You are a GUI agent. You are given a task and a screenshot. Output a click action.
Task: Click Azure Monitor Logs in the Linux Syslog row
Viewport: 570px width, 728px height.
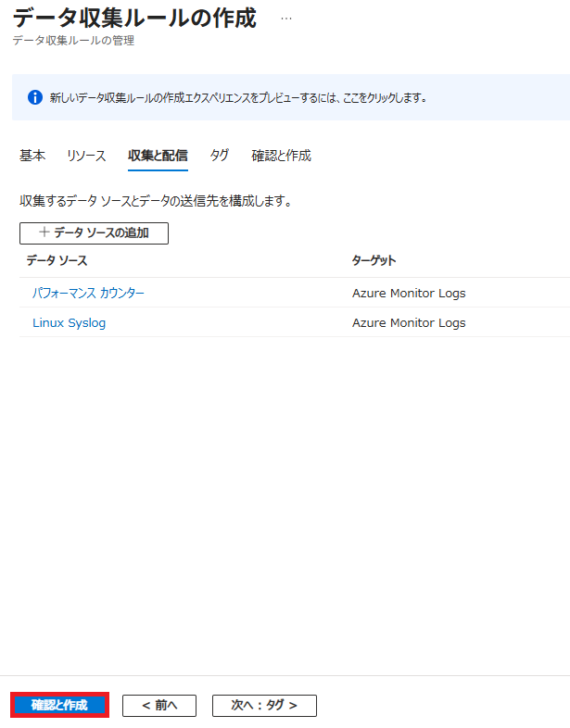(x=408, y=322)
